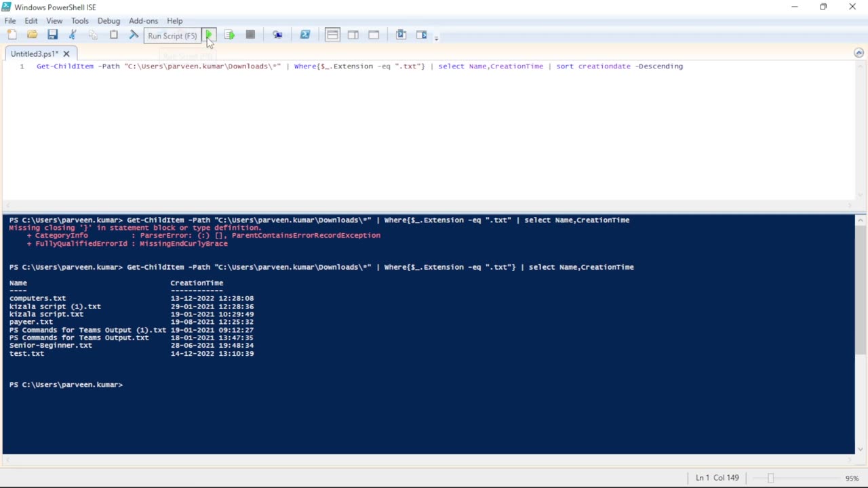The height and width of the screenshot is (488, 868).
Task: Click the Ln 1 Col 149 indicator
Action: pos(717,478)
